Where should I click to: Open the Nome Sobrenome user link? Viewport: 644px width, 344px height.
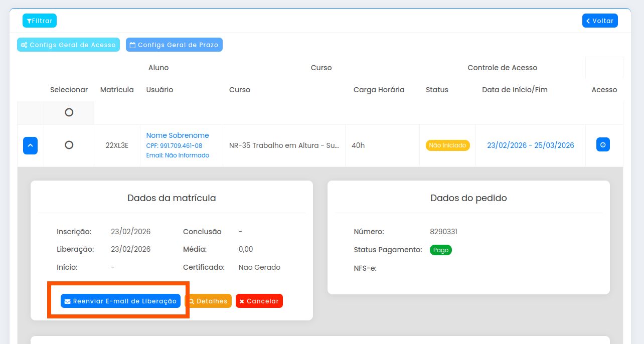click(x=178, y=135)
